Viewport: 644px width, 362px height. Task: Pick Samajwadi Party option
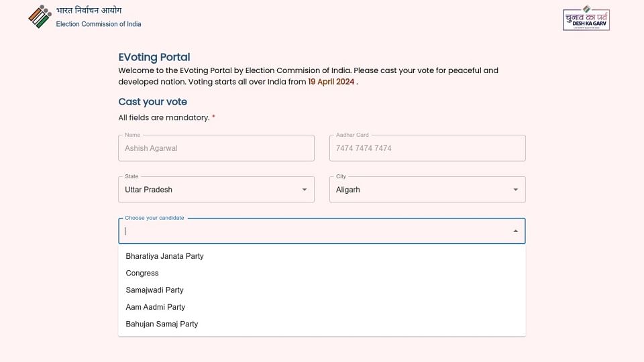pyautogui.click(x=155, y=290)
